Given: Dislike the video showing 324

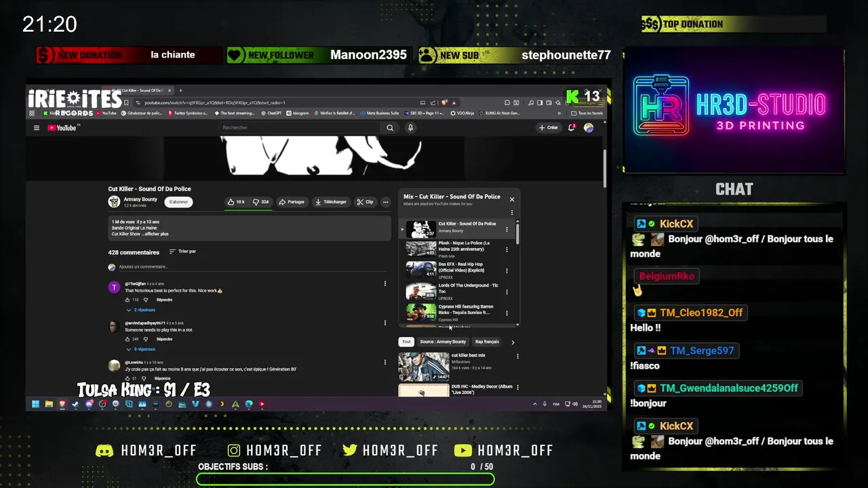Looking at the screenshot, I should click(x=261, y=202).
